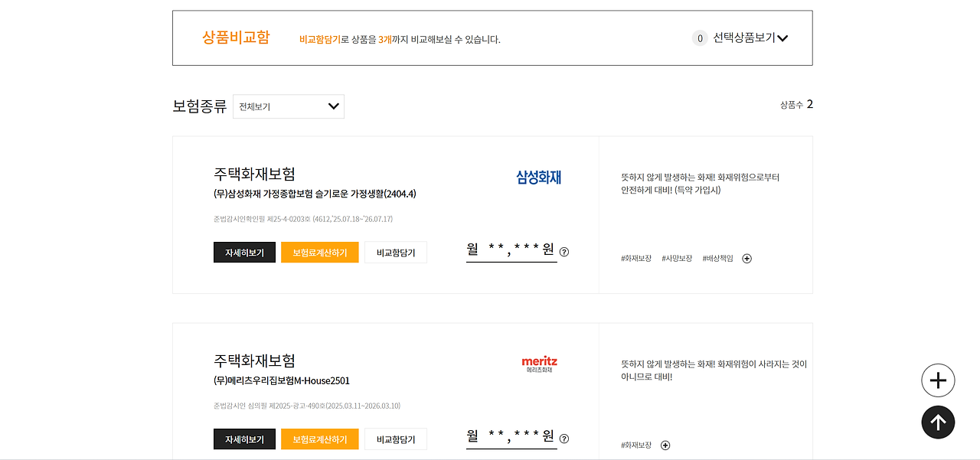Click 보험료계산하기 for the 삼성화재 product
This screenshot has height=460, width=980.
pos(320,253)
